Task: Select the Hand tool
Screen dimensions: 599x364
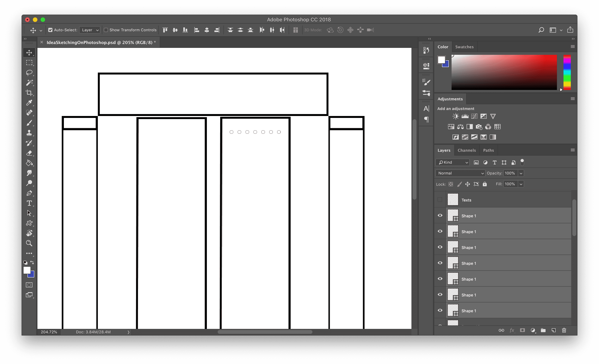Action: [29, 233]
